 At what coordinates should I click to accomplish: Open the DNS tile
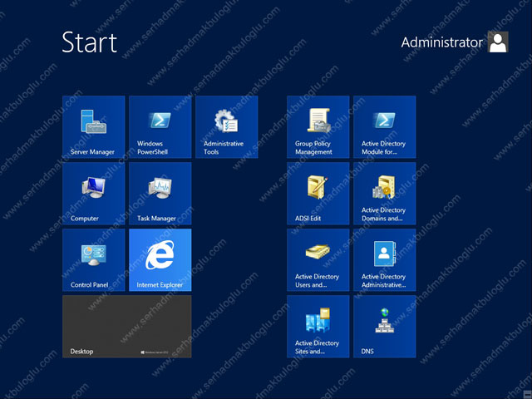(x=384, y=327)
